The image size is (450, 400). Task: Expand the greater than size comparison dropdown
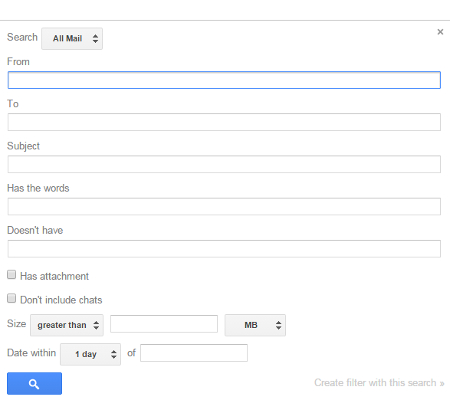67,325
